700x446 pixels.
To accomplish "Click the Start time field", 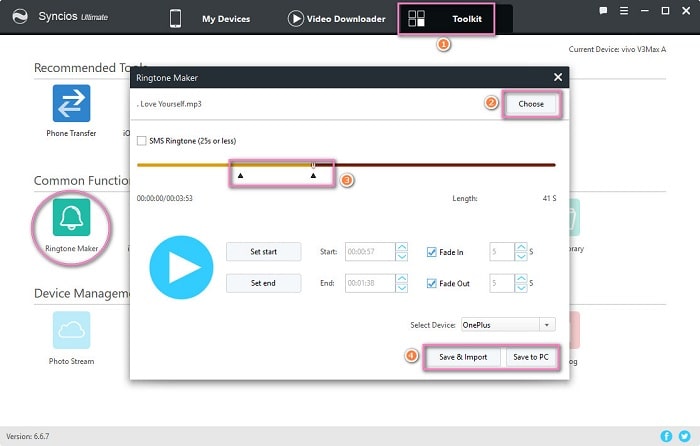I will click(x=370, y=252).
